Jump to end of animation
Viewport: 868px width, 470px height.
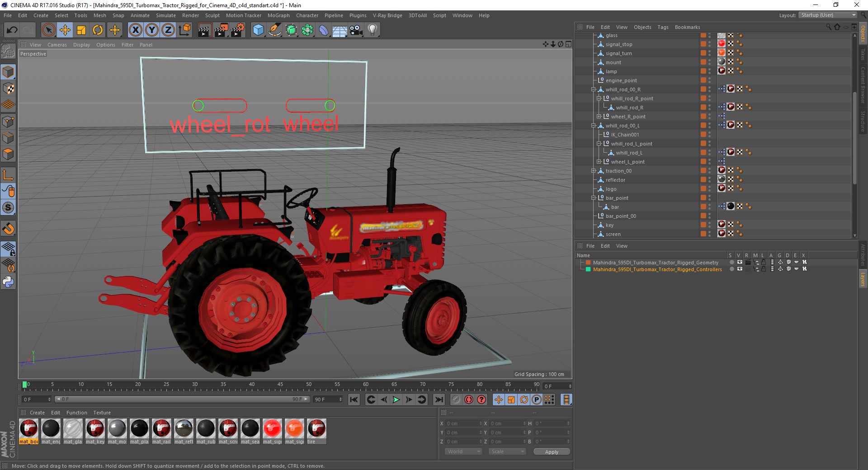tap(439, 399)
